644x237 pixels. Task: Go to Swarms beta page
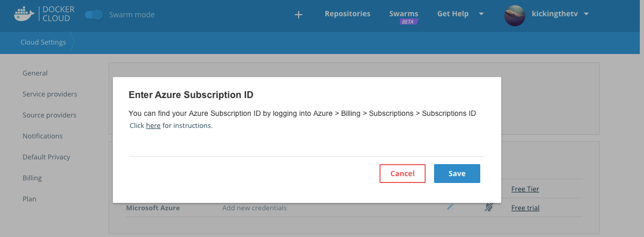pos(404,14)
